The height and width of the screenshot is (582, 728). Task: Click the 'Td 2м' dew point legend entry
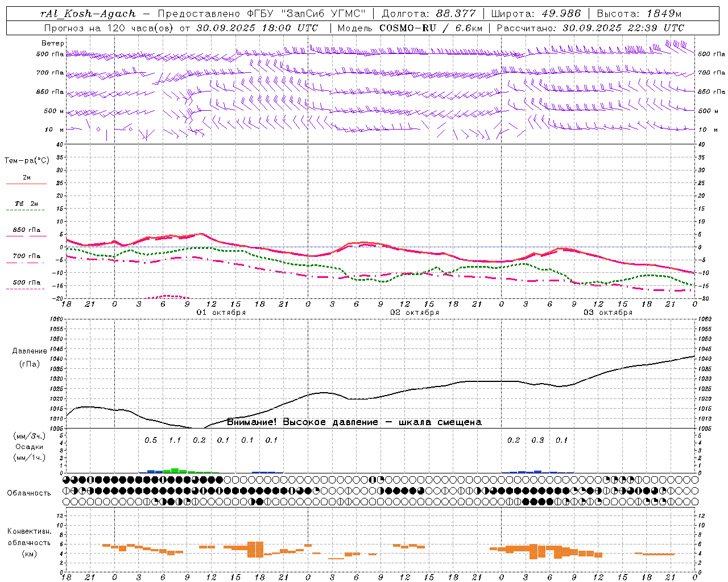pos(27,203)
